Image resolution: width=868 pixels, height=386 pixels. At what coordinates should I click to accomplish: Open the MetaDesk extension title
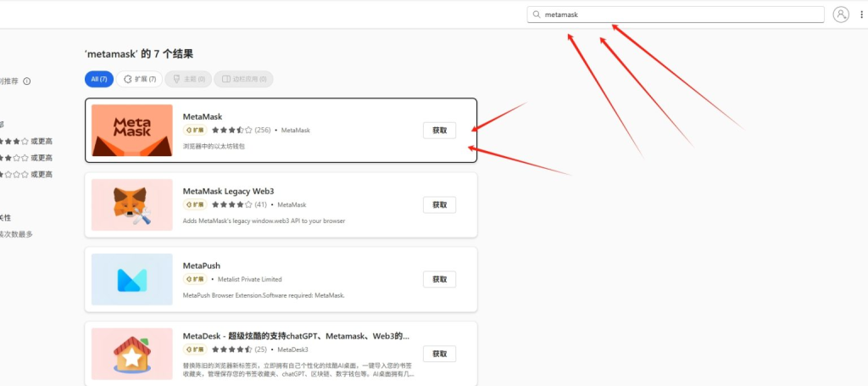(296, 336)
